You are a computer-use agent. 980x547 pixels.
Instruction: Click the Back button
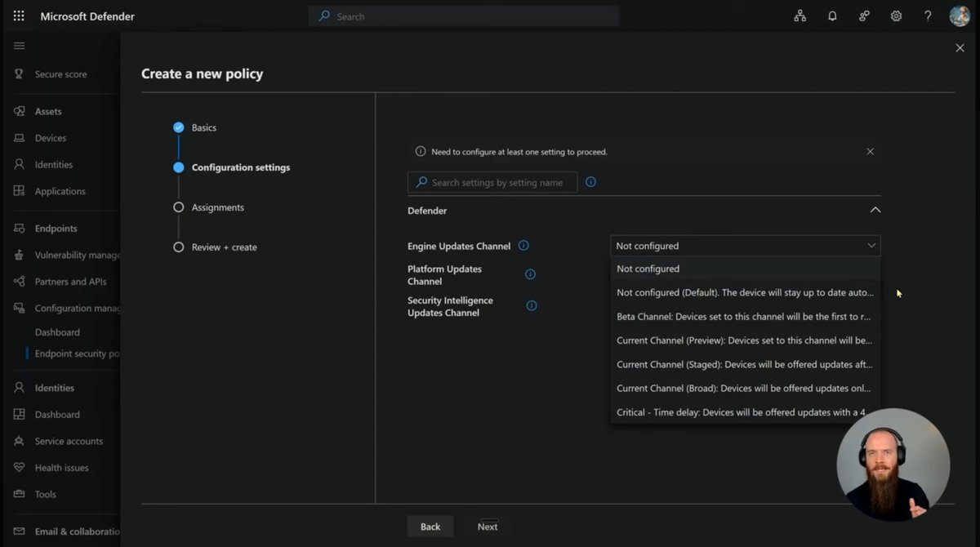tap(430, 527)
